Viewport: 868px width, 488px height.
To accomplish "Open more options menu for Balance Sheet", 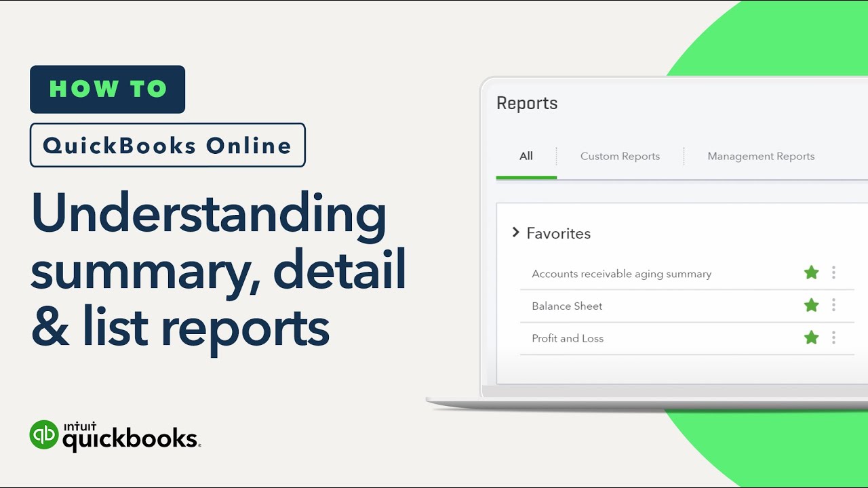I will point(833,305).
